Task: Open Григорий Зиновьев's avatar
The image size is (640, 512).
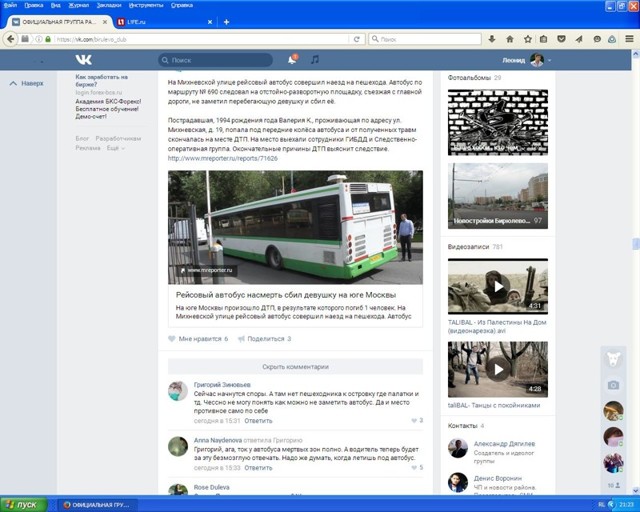Action: 178,391
